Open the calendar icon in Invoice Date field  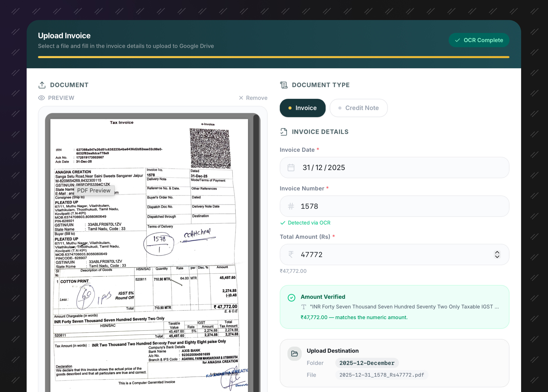(x=291, y=167)
